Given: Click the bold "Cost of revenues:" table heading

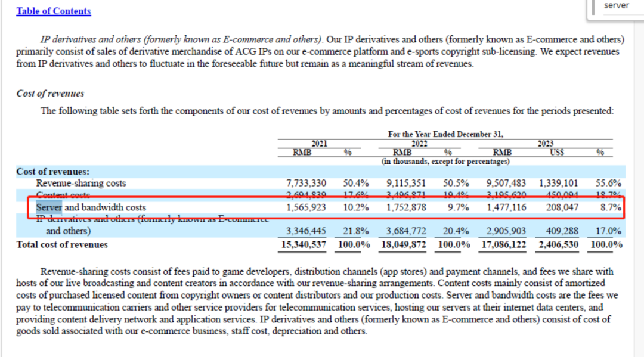Looking at the screenshot, I should coord(52,172).
